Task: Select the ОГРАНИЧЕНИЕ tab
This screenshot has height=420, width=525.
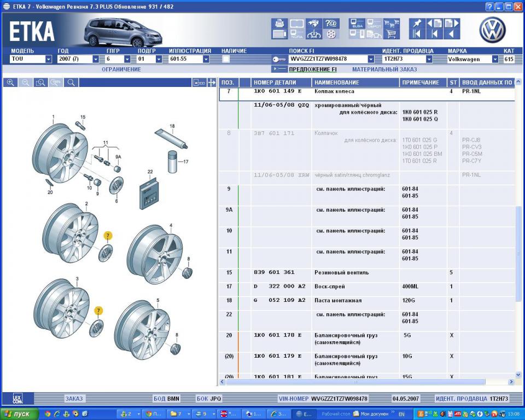Action: coord(121,69)
